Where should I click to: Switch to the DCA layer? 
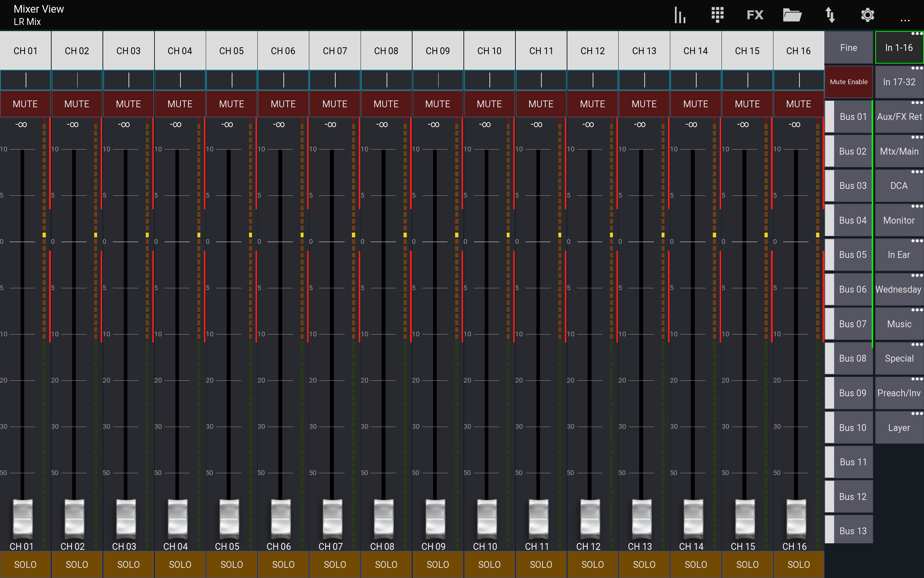(x=899, y=186)
